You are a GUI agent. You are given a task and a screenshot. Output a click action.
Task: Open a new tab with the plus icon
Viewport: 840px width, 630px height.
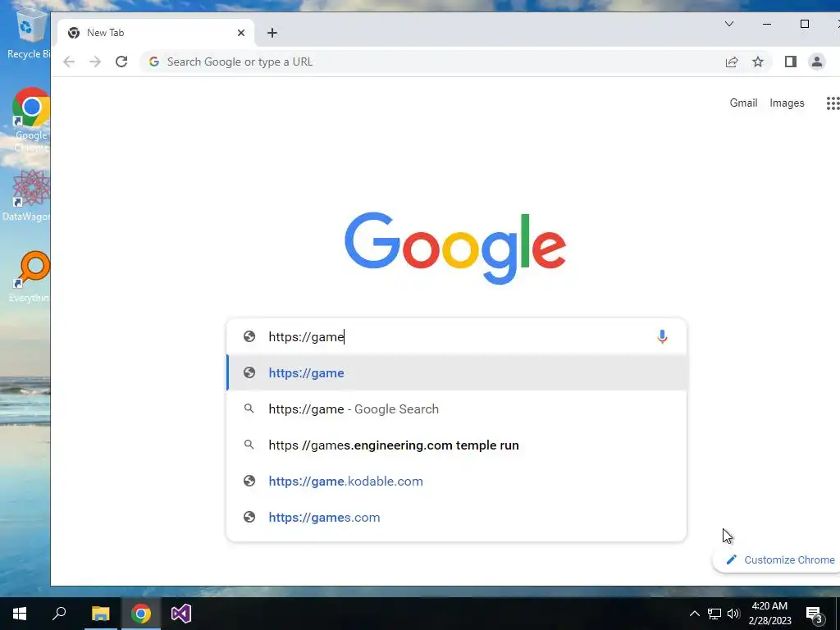pyautogui.click(x=272, y=33)
